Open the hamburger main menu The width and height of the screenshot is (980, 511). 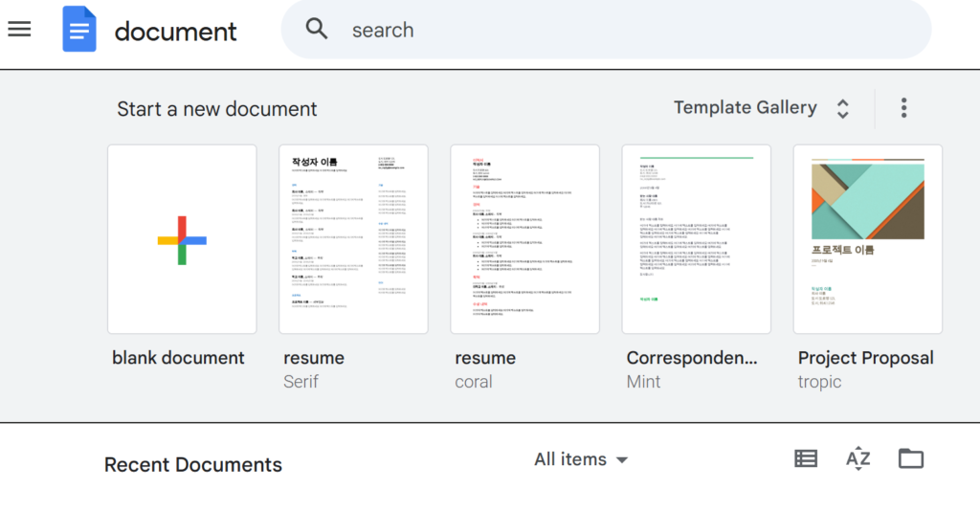point(19,29)
